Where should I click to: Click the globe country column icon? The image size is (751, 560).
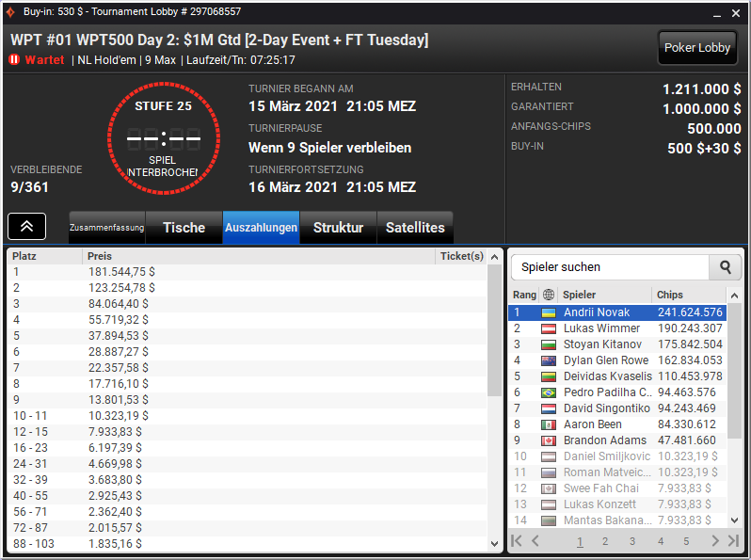tap(549, 295)
